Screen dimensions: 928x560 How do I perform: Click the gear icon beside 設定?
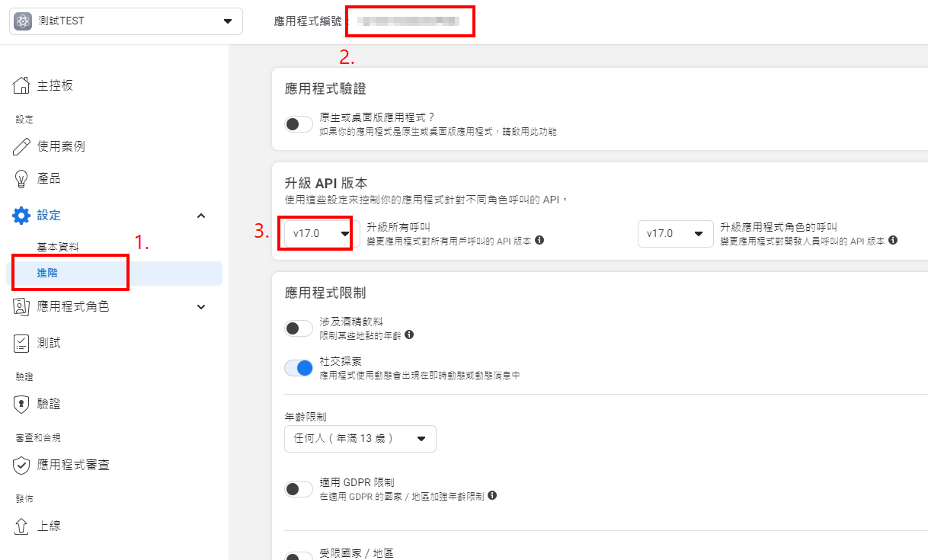click(21, 216)
